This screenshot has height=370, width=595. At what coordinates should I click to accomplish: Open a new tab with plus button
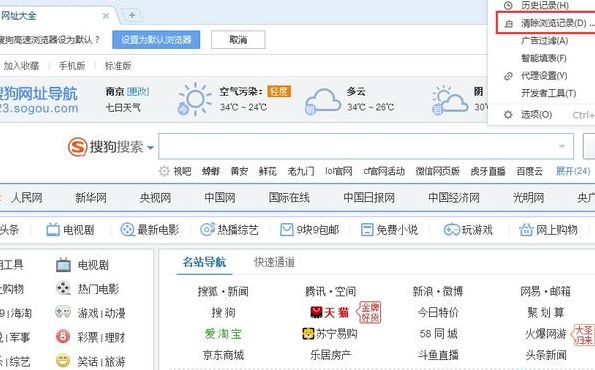click(132, 15)
